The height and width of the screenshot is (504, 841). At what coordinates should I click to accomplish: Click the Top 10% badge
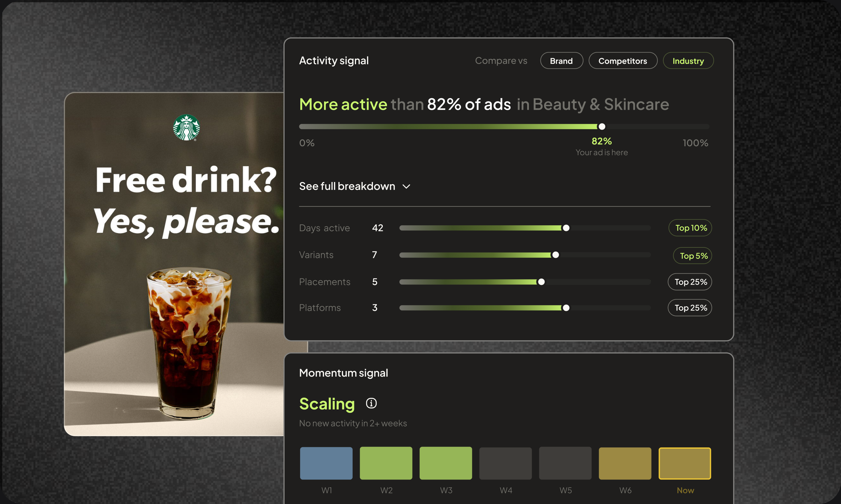[690, 228]
